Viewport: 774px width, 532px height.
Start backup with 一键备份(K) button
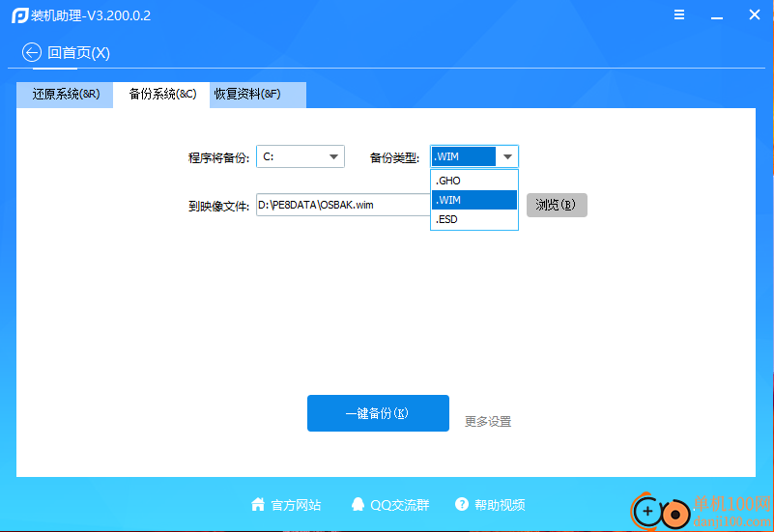[x=378, y=413]
